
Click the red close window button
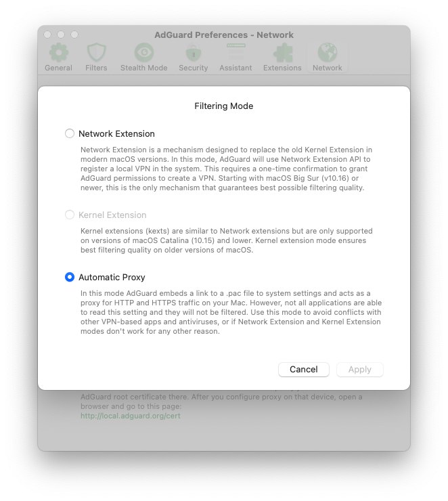[x=47, y=35]
